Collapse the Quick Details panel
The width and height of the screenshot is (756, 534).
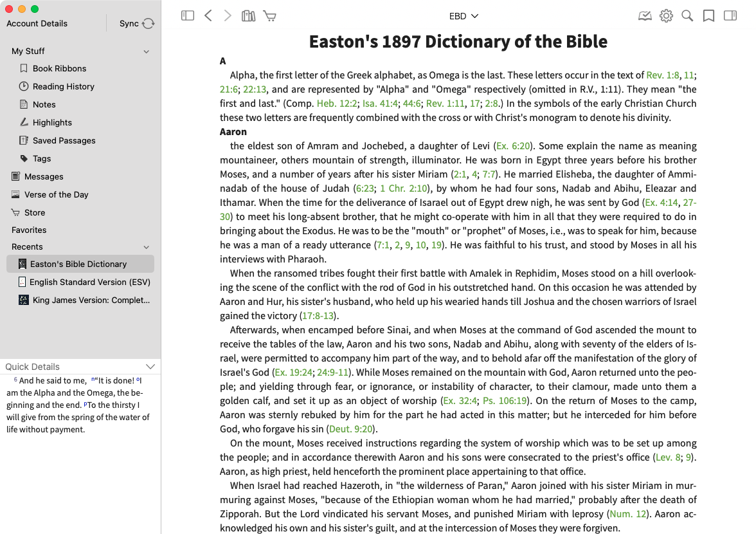point(150,367)
